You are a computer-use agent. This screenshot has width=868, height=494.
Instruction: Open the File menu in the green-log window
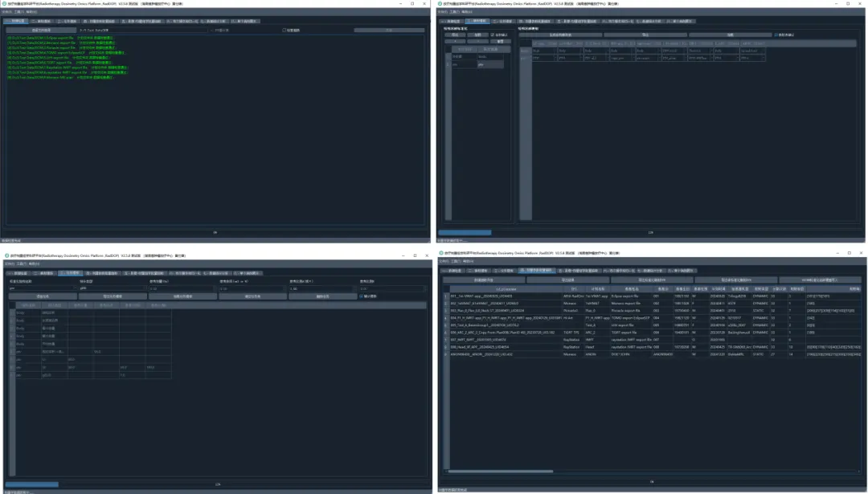6,11
